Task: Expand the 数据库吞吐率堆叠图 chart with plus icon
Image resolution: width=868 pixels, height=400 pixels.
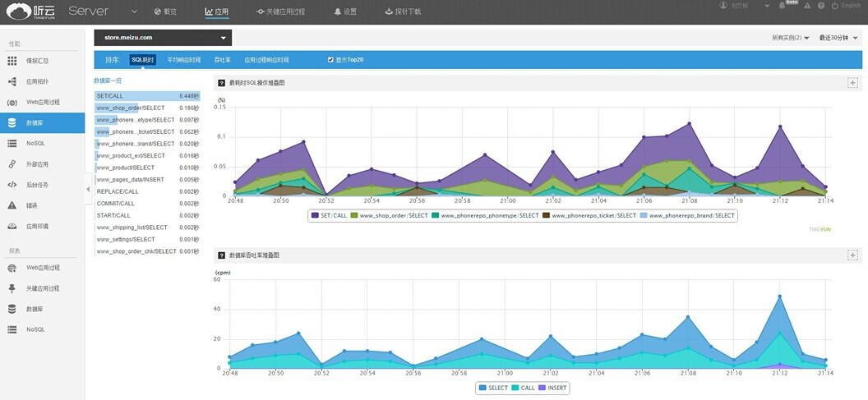Action: (x=852, y=255)
